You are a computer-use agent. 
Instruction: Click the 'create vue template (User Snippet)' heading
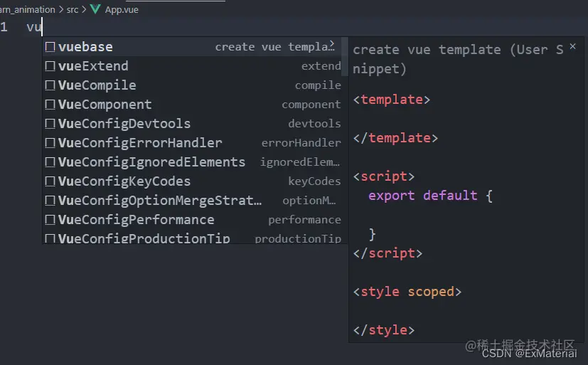[459, 59]
